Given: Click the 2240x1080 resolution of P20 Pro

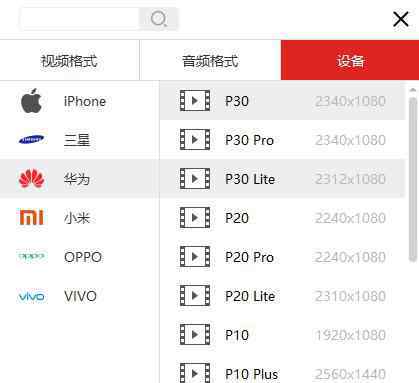Looking at the screenshot, I should coord(350,257).
